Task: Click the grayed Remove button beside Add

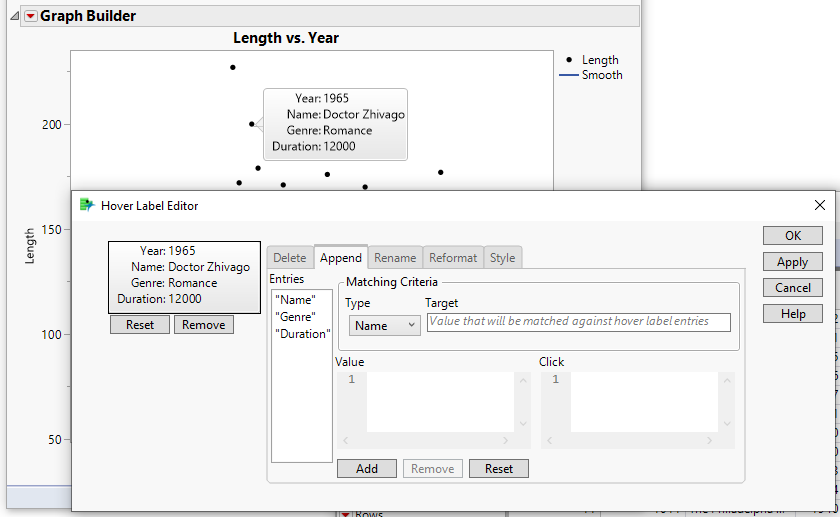Action: [x=433, y=469]
